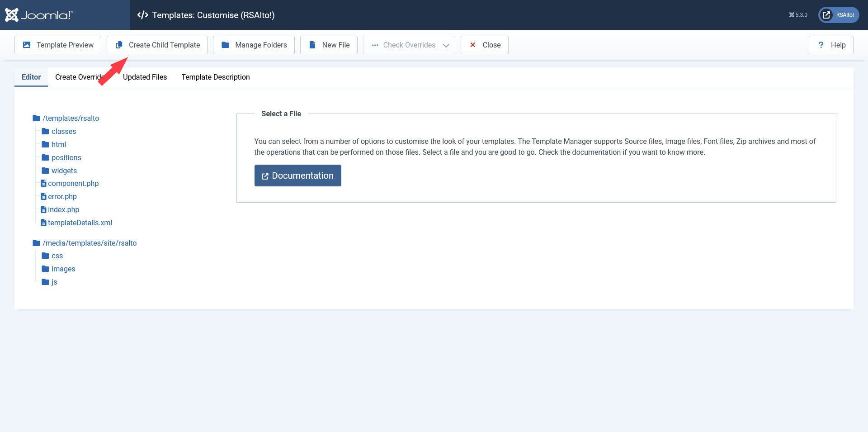This screenshot has height=432, width=868.
Task: Click the RSAlto! external link icon
Action: [x=826, y=15]
